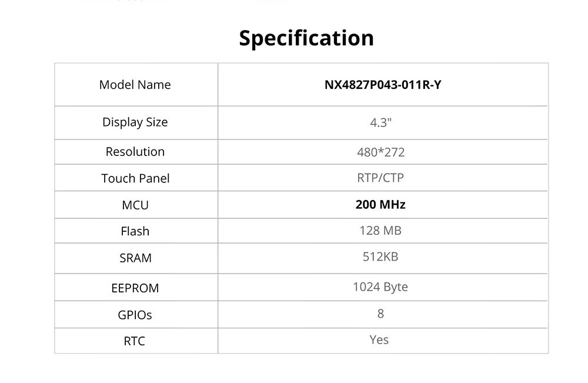Select the 480*272 resolution value
This screenshot has width=588, height=383.
click(x=381, y=152)
